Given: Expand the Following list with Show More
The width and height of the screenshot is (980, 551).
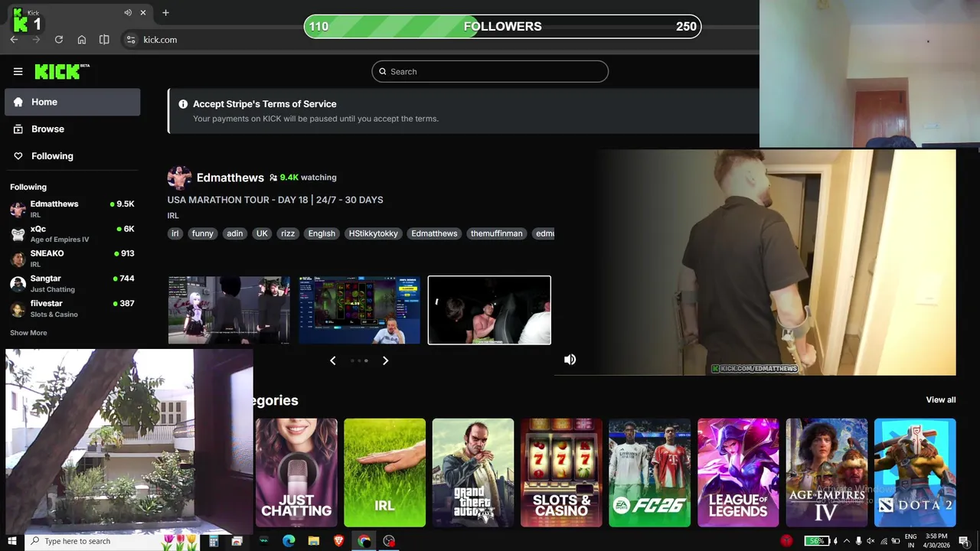Looking at the screenshot, I should point(28,333).
